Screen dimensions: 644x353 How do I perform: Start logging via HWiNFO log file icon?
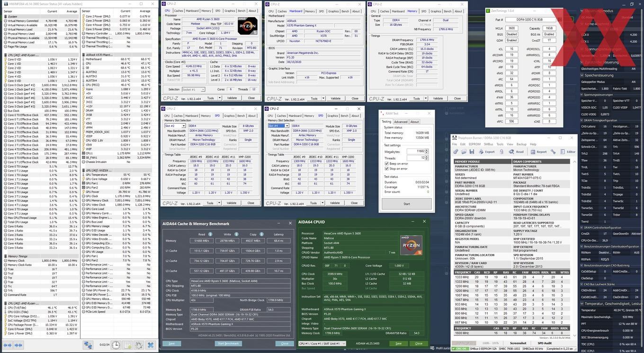click(127, 345)
